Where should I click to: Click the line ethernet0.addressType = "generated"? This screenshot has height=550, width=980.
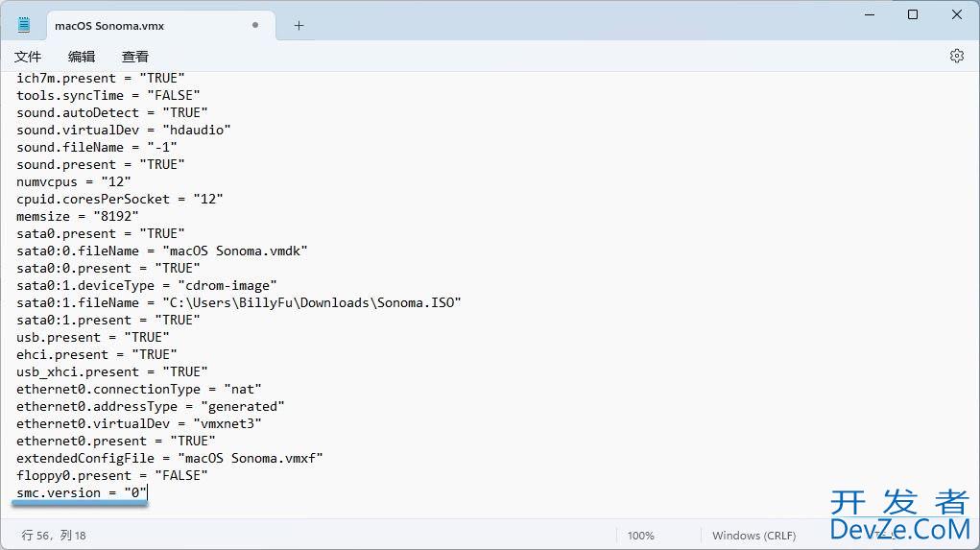click(151, 407)
